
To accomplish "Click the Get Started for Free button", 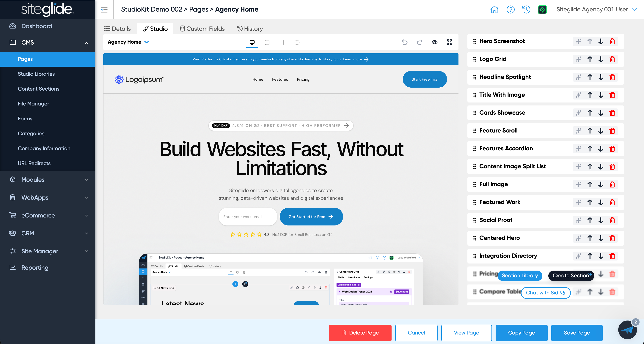I will tap(311, 217).
